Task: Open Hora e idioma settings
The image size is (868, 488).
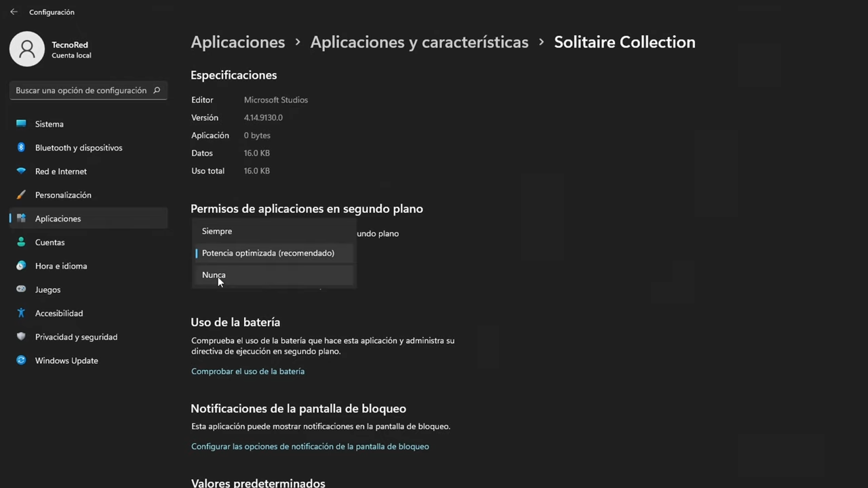Action: [x=60, y=266]
